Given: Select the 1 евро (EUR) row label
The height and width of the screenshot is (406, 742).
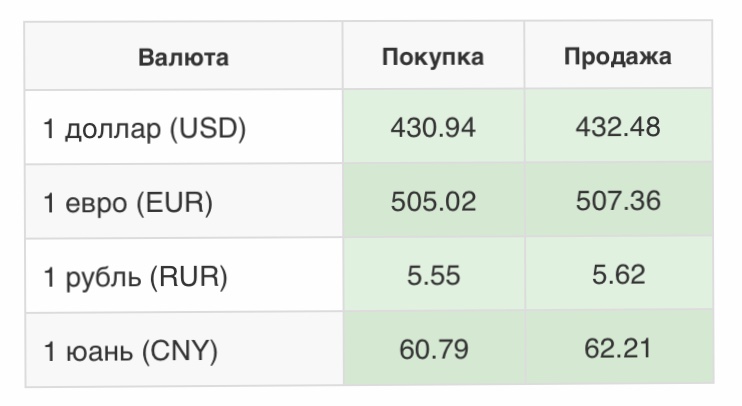Looking at the screenshot, I should tap(128, 203).
